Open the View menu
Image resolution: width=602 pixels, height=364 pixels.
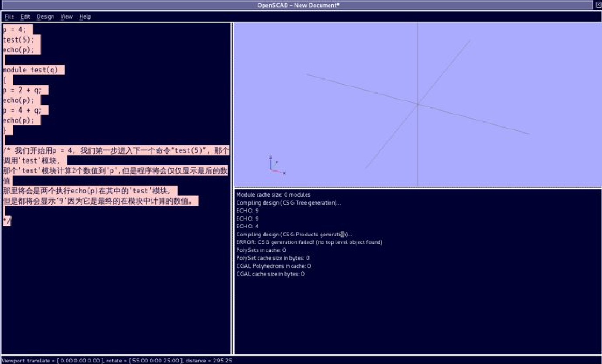click(x=66, y=17)
